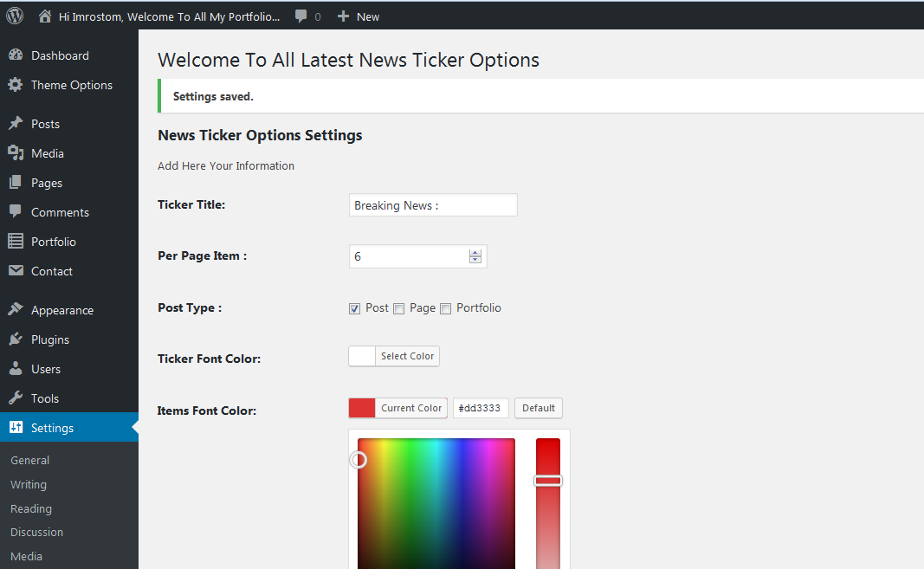Click the Settings saved notice text
This screenshot has width=924, height=569.
[213, 96]
